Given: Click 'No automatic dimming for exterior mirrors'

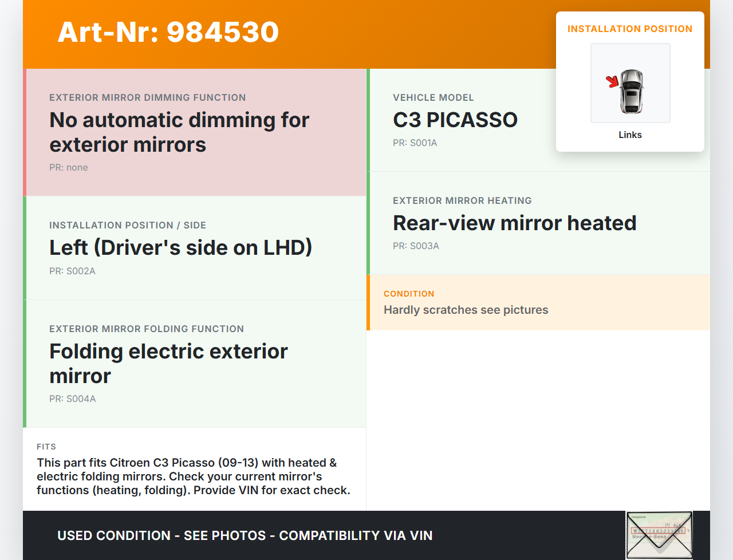Looking at the screenshot, I should click(179, 132).
